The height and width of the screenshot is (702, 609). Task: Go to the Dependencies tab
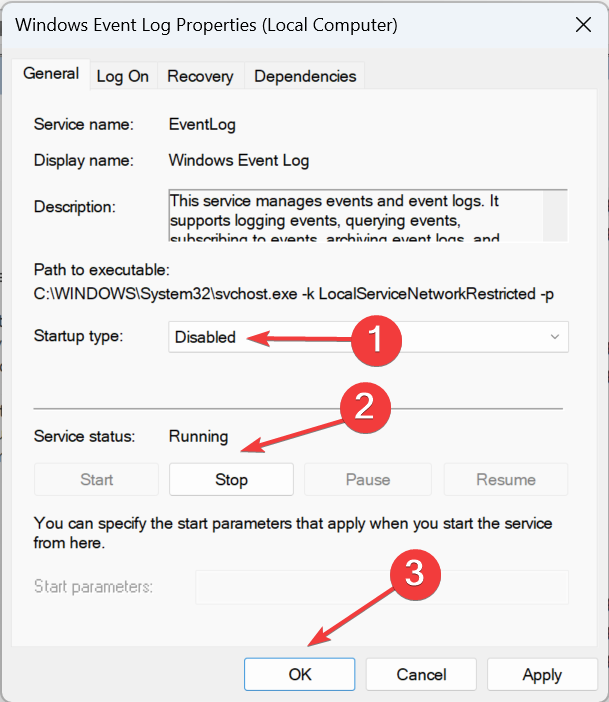305,76
